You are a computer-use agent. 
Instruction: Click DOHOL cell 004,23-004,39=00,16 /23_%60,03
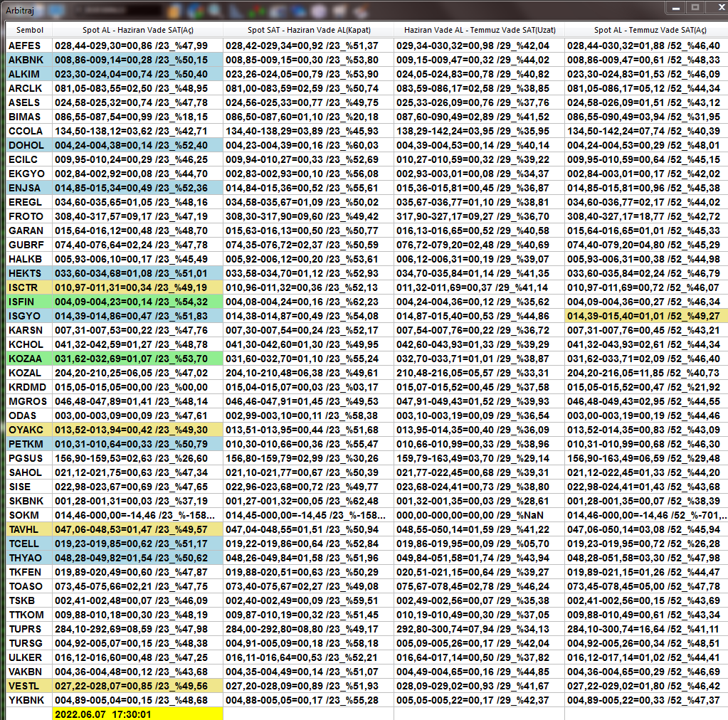coord(309,145)
